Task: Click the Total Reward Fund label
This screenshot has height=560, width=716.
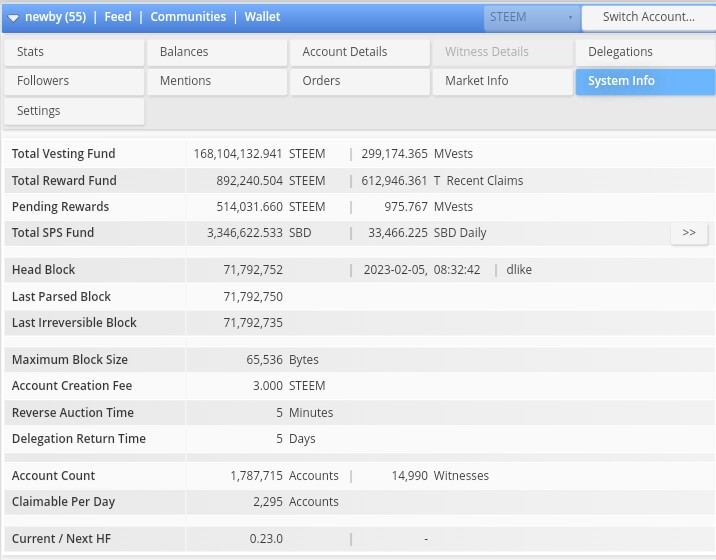Action: [x=64, y=181]
